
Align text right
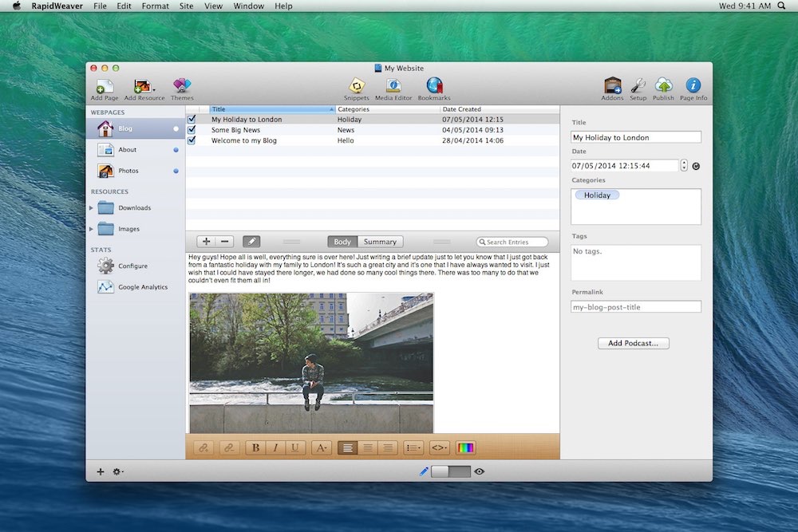pos(388,447)
